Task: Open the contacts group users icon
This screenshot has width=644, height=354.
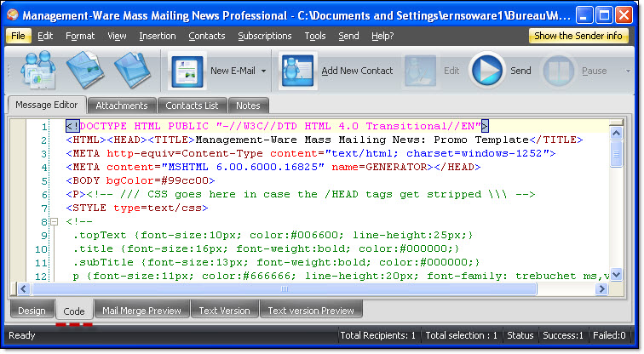Action: pos(38,70)
